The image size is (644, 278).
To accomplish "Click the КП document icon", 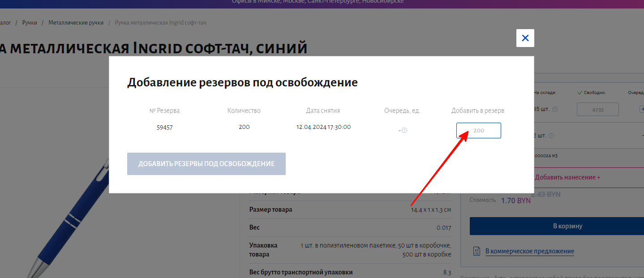I will point(477,251).
